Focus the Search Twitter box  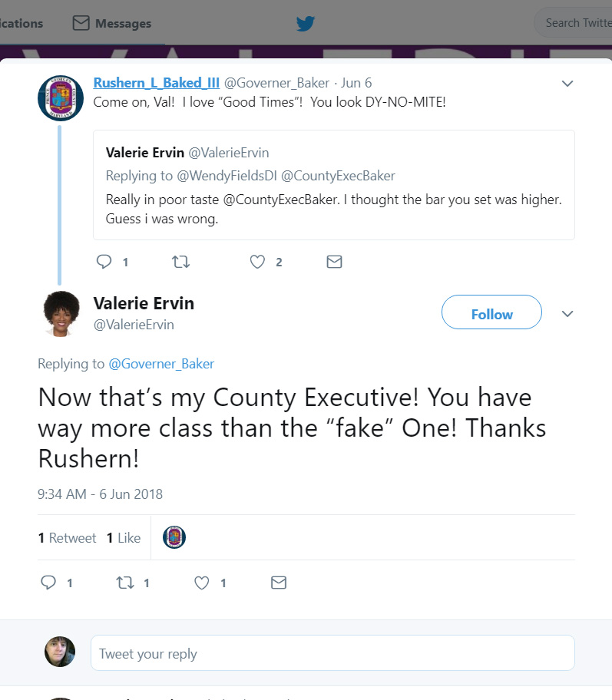coord(576,23)
